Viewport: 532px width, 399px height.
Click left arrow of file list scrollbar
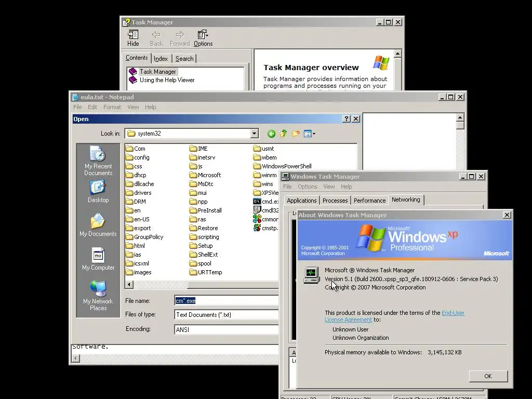[129, 284]
